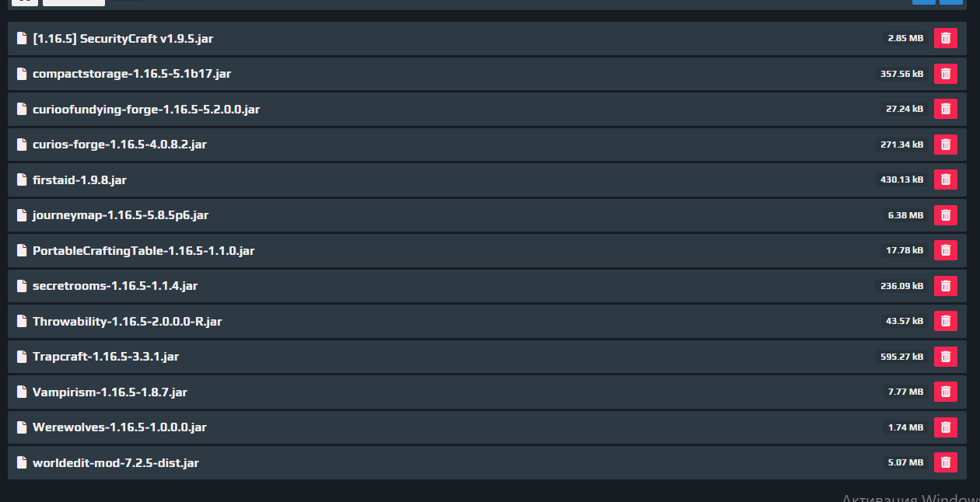The image size is (980, 502).
Task: Click trash button for Werewolves-1.16.5-1.0.0.0.jar
Action: (945, 427)
